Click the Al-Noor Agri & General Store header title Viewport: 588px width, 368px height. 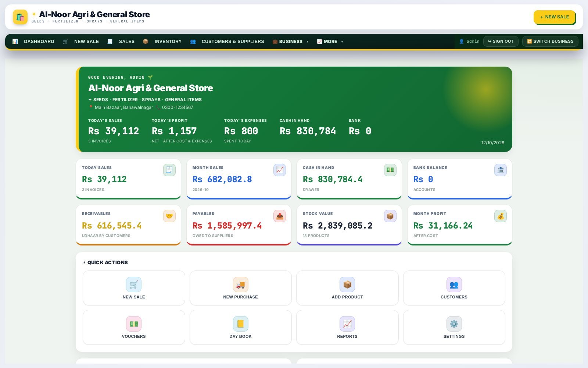point(94,14)
